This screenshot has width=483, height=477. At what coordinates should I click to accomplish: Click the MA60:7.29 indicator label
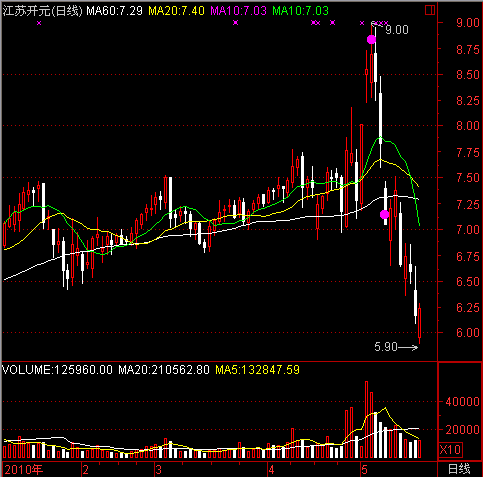coord(114,11)
